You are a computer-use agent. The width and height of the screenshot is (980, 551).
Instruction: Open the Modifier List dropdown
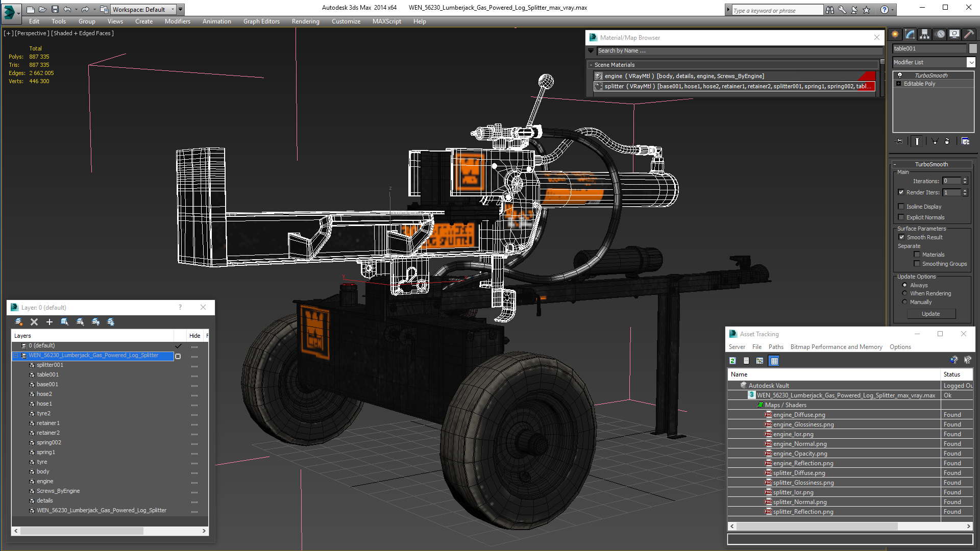[971, 62]
